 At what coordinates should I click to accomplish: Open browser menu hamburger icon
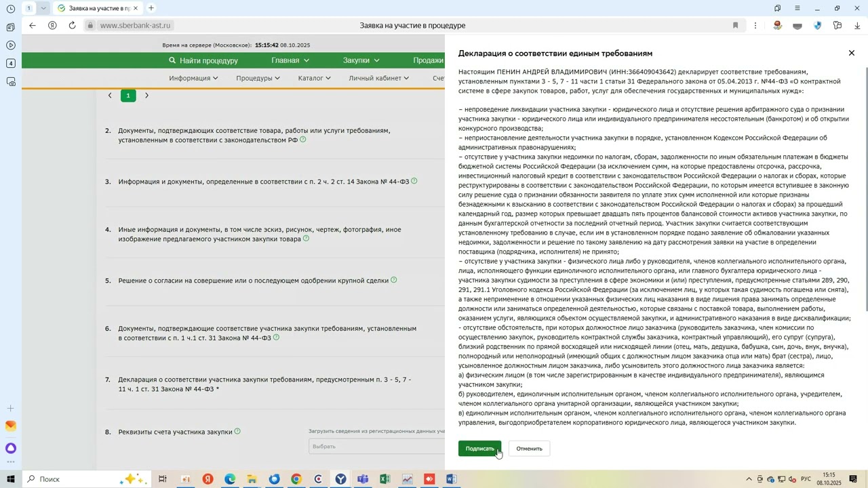click(x=797, y=8)
